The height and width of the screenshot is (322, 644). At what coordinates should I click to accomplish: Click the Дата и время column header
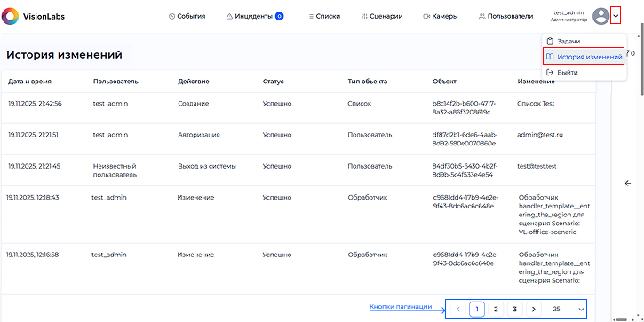(29, 82)
